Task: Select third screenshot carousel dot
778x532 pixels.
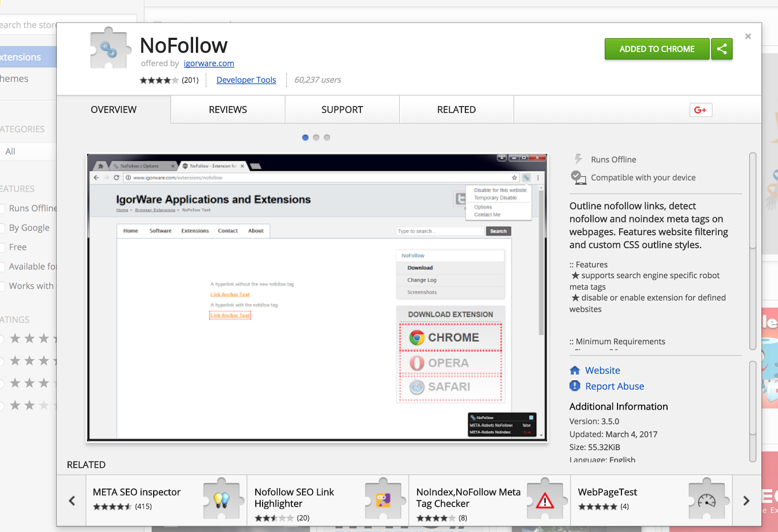Action: tap(327, 138)
